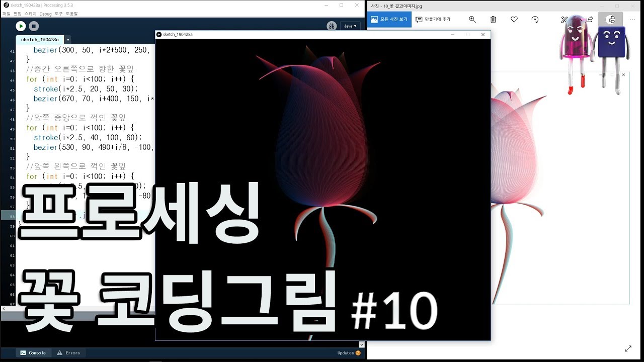Click the left arrow of horizontal scrollbar

(4, 308)
